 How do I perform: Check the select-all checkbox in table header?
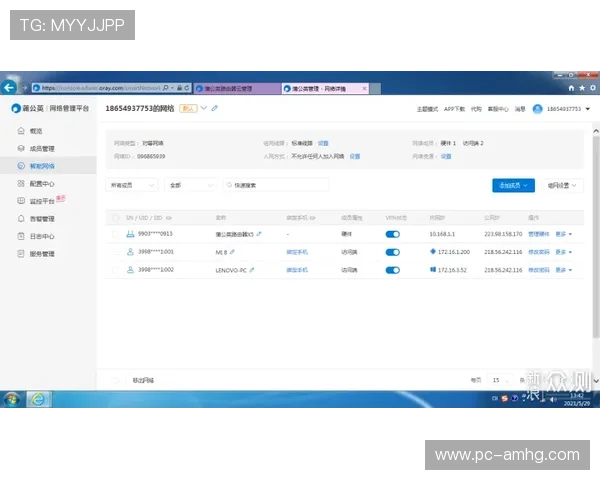click(x=115, y=218)
